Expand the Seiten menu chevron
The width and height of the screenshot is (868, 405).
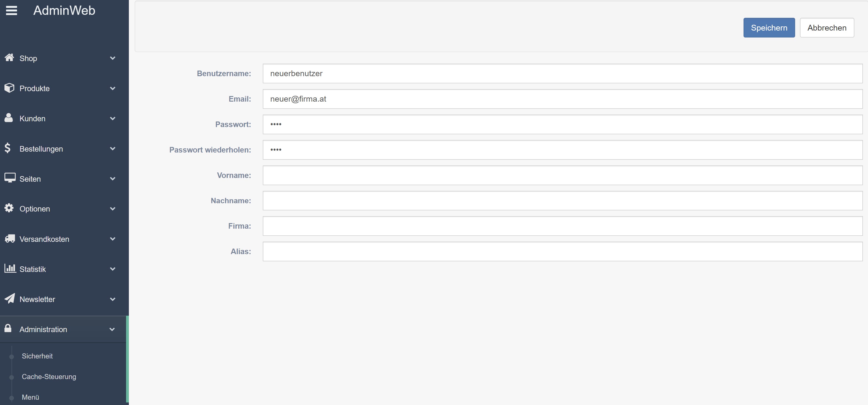tap(112, 179)
